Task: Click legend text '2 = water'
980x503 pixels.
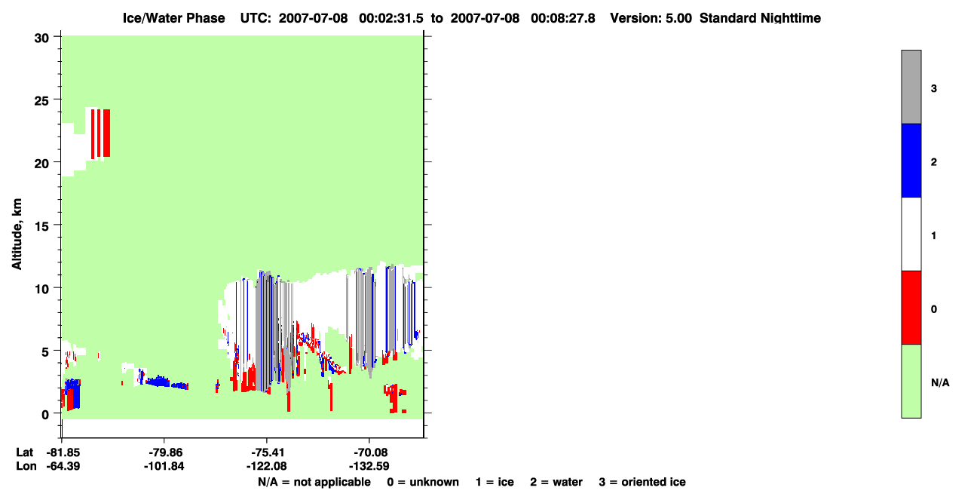Action: 556,482
